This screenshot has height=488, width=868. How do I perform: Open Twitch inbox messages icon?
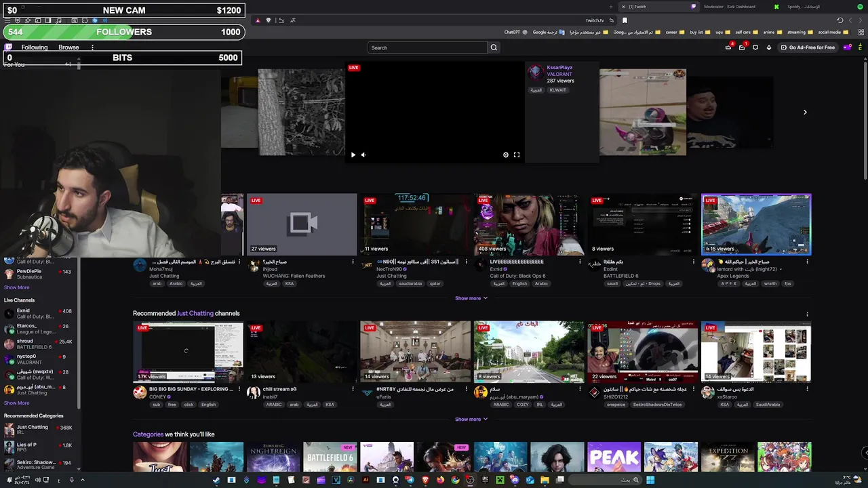[742, 47]
